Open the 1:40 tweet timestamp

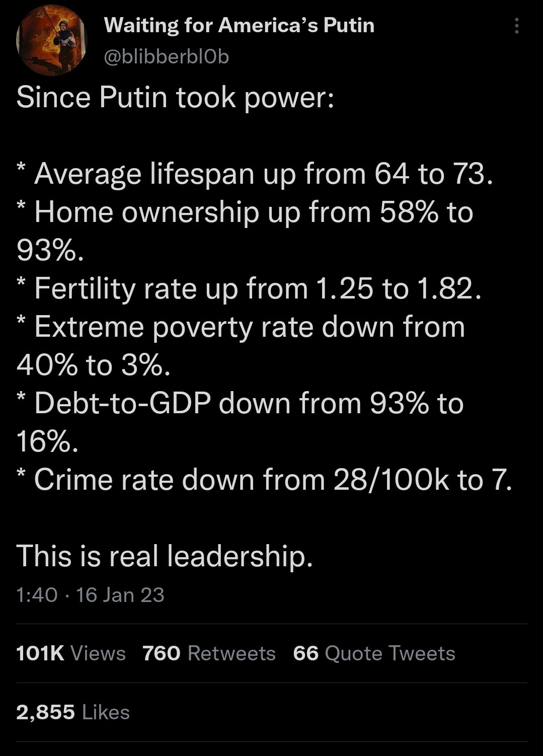37,595
